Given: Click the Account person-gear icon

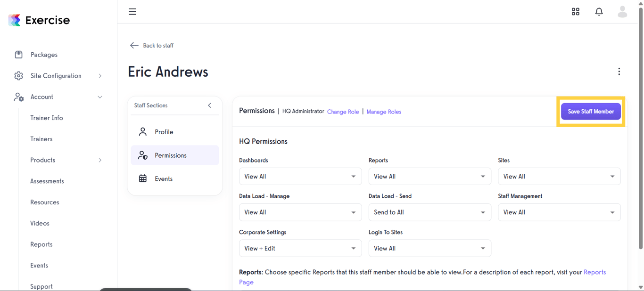Looking at the screenshot, I should [19, 97].
